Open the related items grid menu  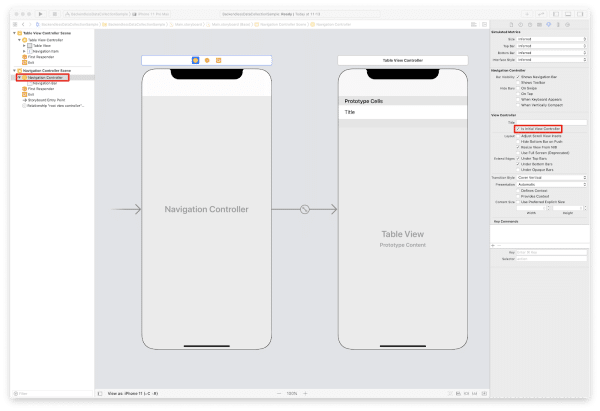pyautogui.click(x=15, y=24)
